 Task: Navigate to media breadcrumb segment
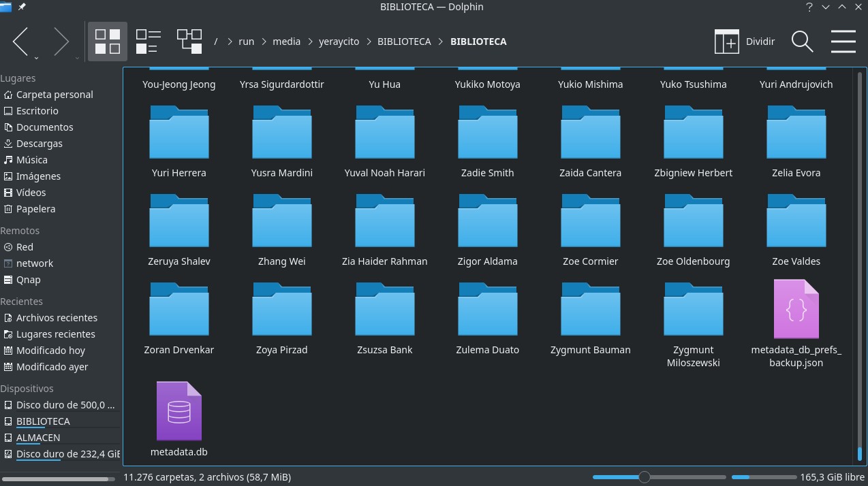286,42
